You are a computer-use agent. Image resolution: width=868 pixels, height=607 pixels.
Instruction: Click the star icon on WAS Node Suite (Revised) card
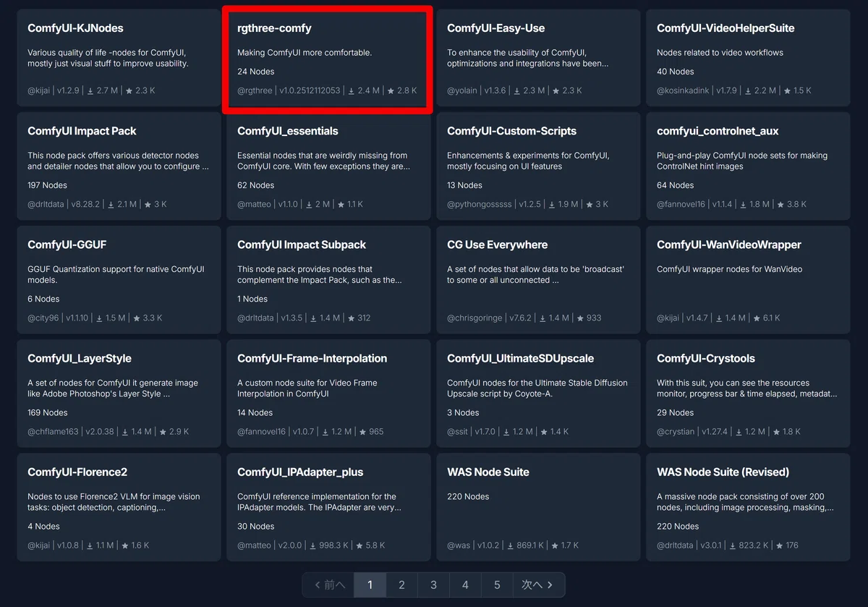coord(779,546)
